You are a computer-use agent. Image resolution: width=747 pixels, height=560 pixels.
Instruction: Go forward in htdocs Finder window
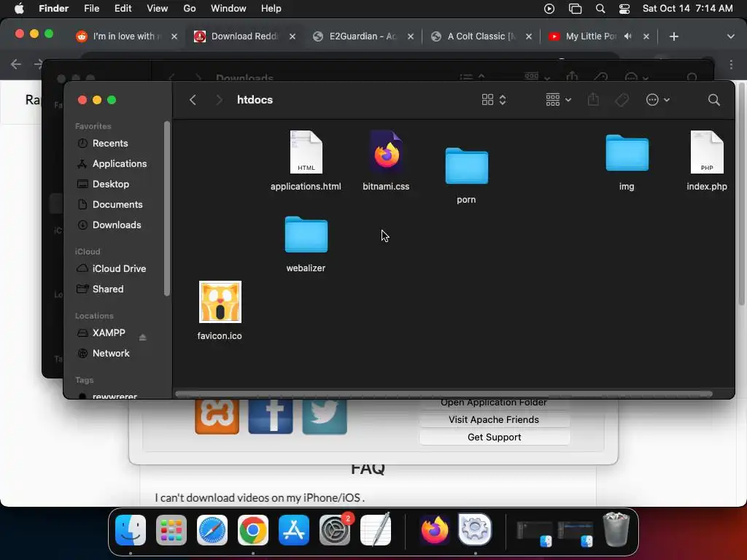pyautogui.click(x=219, y=100)
